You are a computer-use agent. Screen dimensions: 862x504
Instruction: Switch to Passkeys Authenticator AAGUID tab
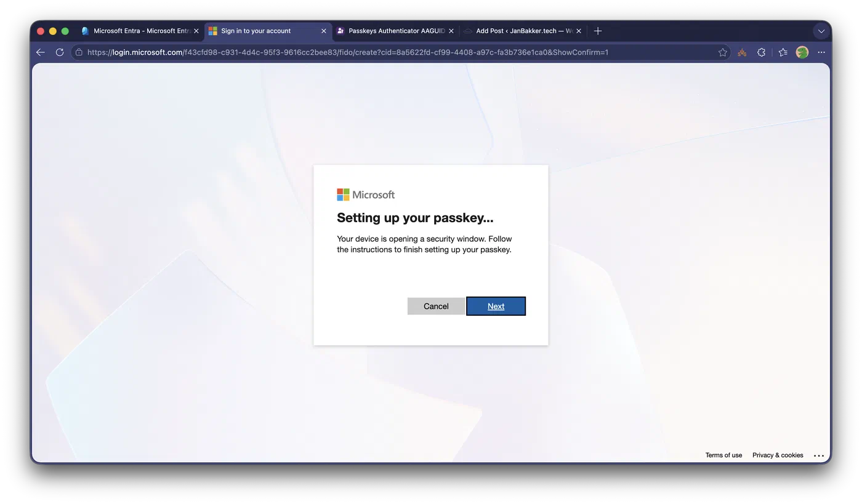coord(395,31)
